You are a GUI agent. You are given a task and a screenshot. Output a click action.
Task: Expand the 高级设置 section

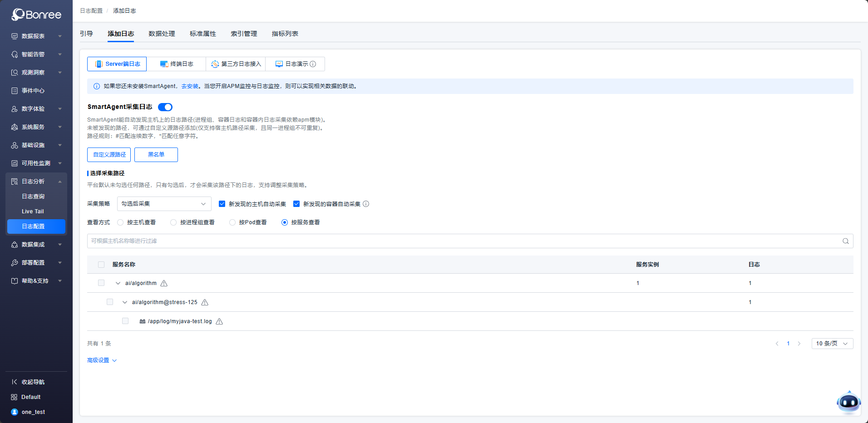pyautogui.click(x=102, y=360)
